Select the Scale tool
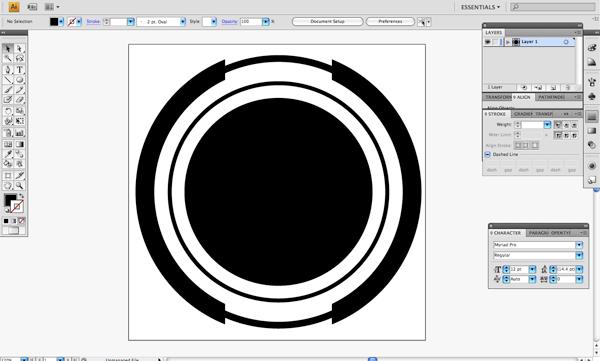Image resolution: width=600 pixels, height=361 pixels. [20, 111]
